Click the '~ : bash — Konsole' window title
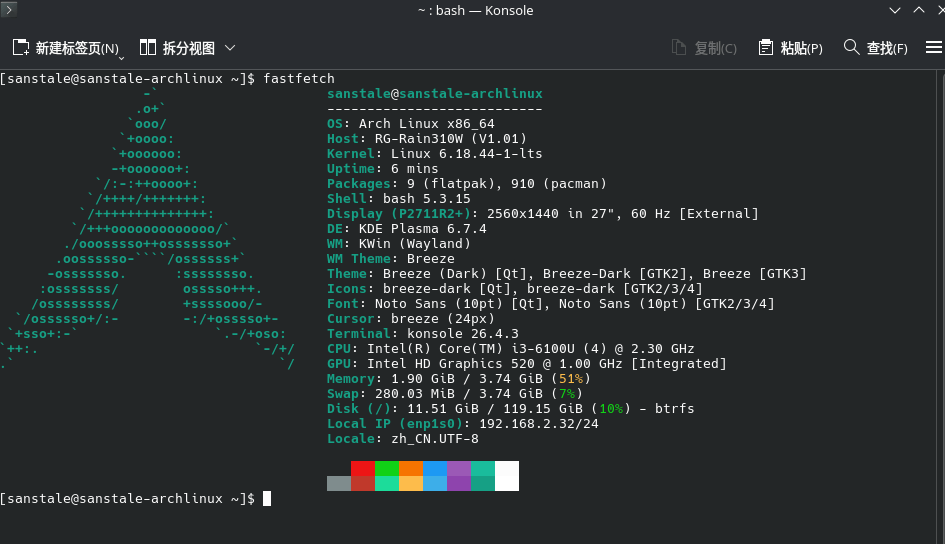This screenshot has height=544, width=945. pyautogui.click(x=476, y=10)
